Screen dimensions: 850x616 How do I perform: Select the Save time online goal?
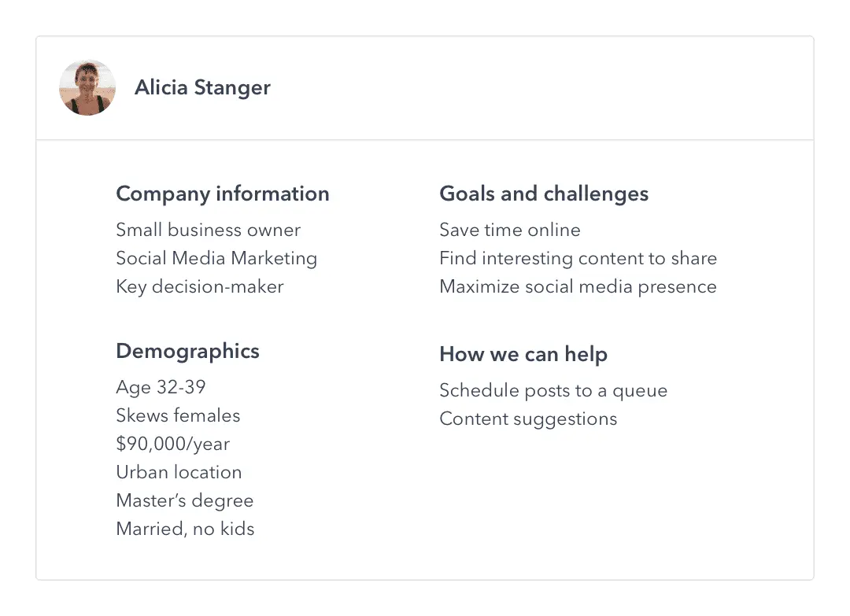coord(510,230)
